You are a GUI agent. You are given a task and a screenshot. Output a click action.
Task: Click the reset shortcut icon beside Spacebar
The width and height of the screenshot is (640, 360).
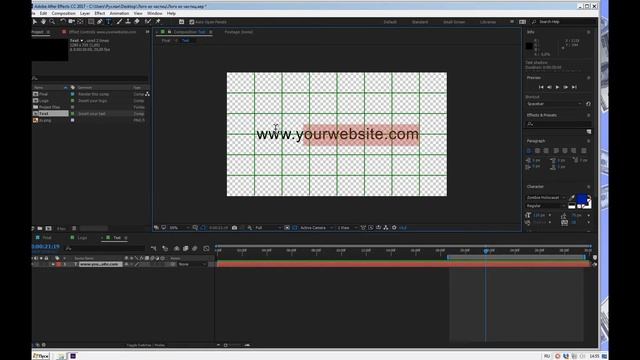click(588, 104)
